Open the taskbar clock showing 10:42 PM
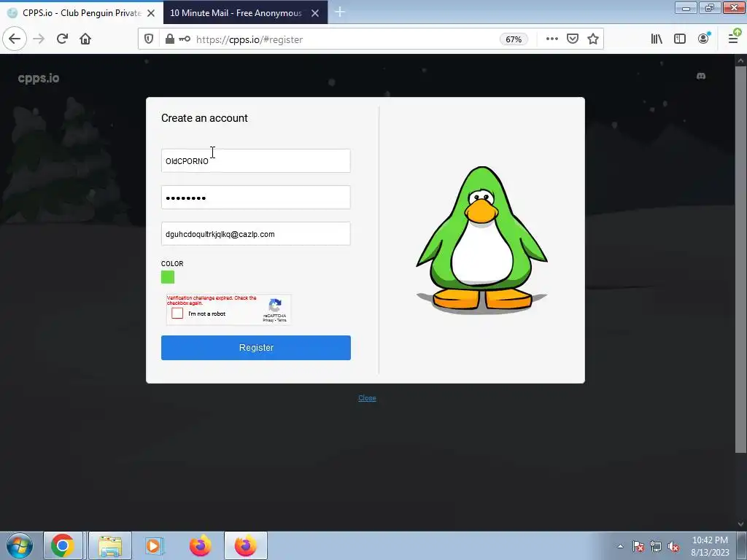 (x=710, y=546)
